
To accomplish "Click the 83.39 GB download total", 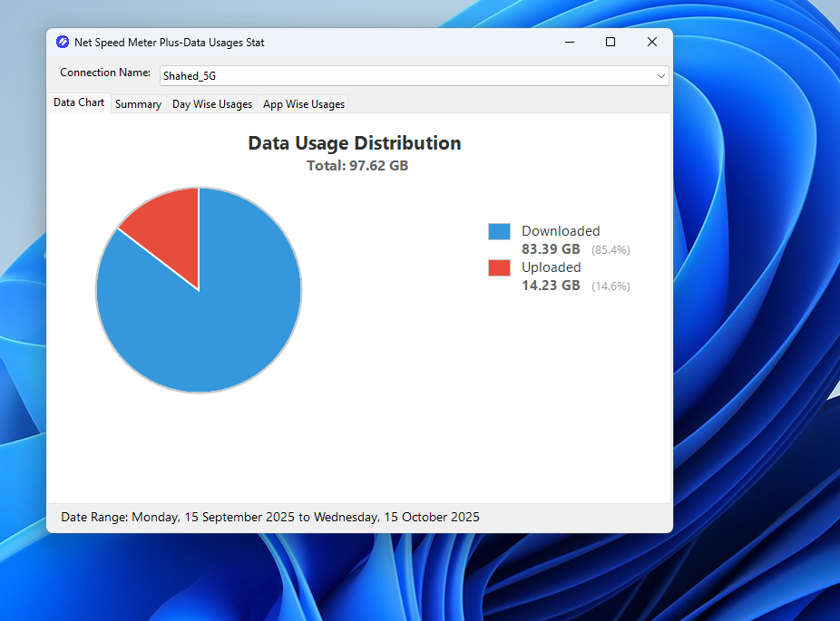I will pyautogui.click(x=551, y=248).
